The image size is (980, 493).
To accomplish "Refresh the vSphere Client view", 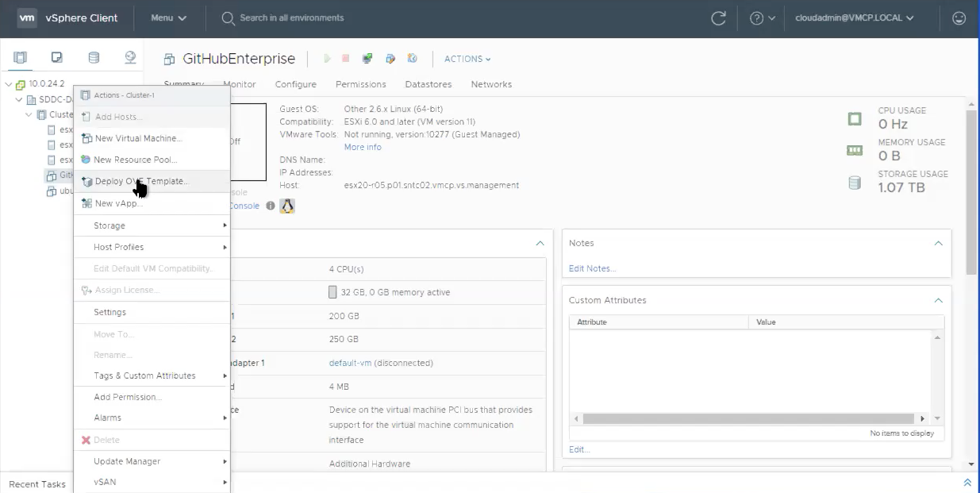I will (718, 17).
